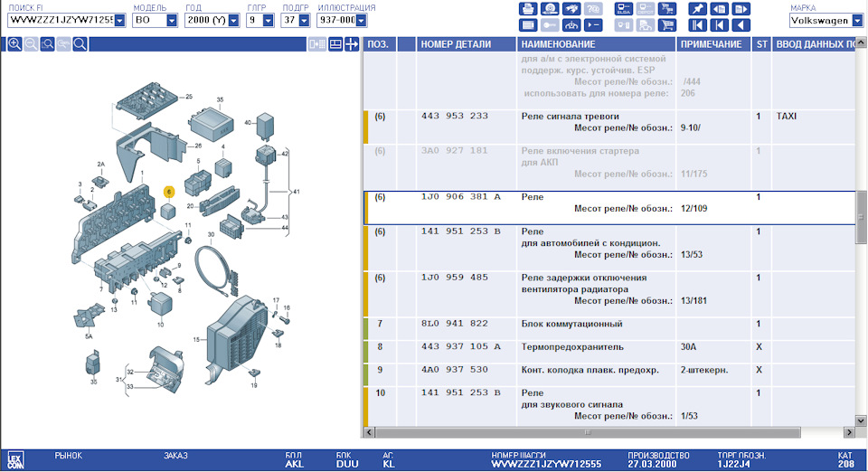Click the next page document icon
The width and height of the screenshot is (868, 472).
point(741,9)
